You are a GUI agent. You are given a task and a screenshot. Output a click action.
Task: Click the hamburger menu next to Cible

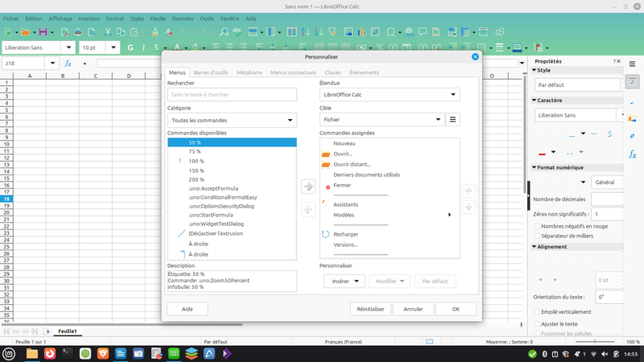452,119
